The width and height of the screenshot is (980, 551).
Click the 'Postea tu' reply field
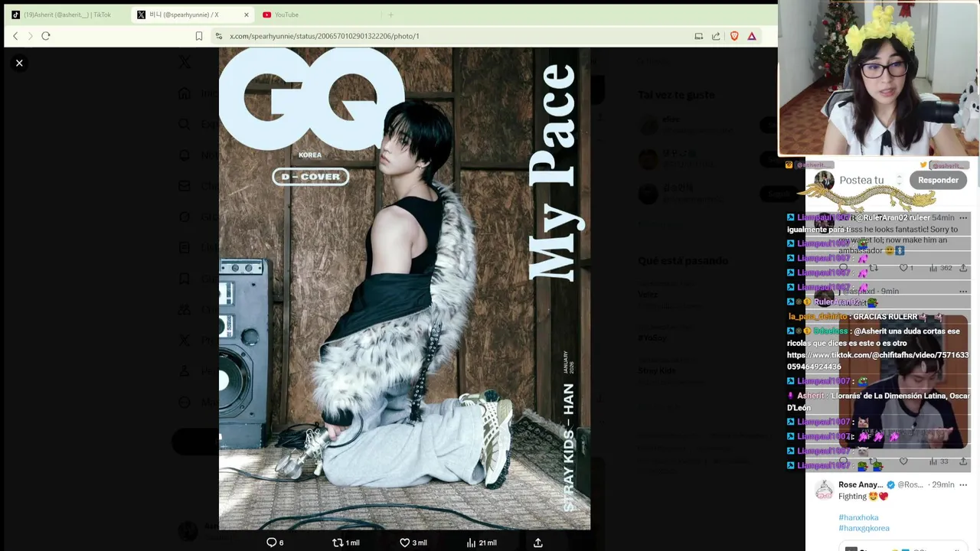tap(861, 180)
